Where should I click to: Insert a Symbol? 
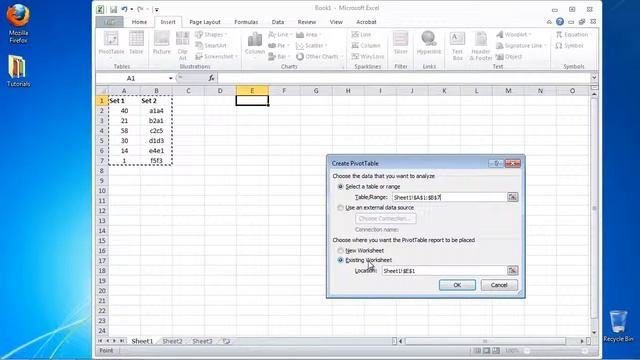click(569, 46)
